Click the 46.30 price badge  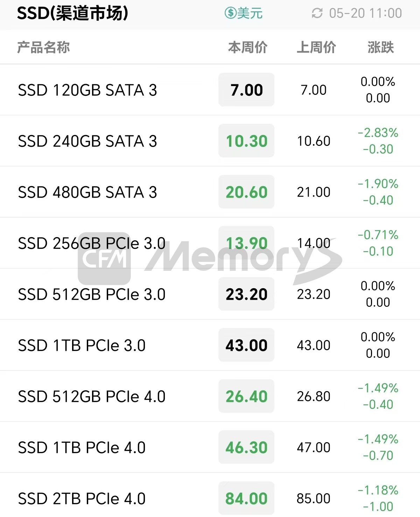click(x=246, y=447)
